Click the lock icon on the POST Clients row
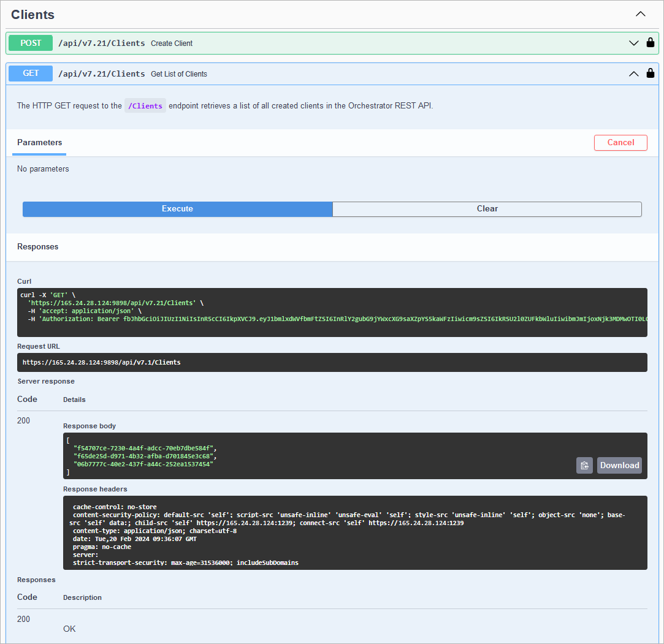 (651, 43)
